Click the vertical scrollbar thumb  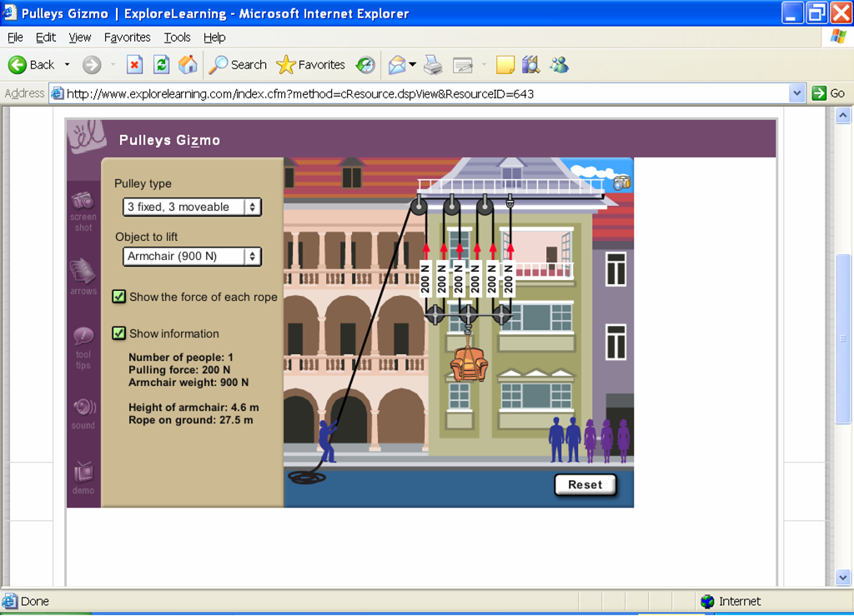point(842,338)
